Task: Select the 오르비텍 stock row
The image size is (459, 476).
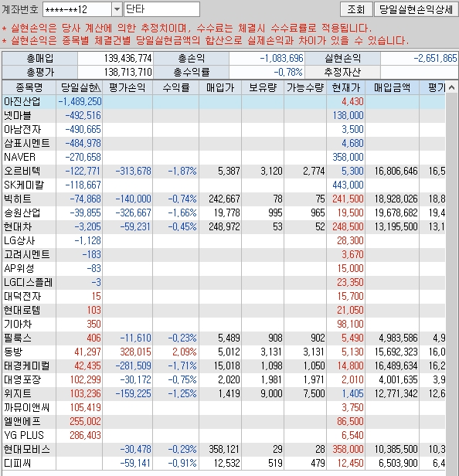Action: (x=224, y=172)
